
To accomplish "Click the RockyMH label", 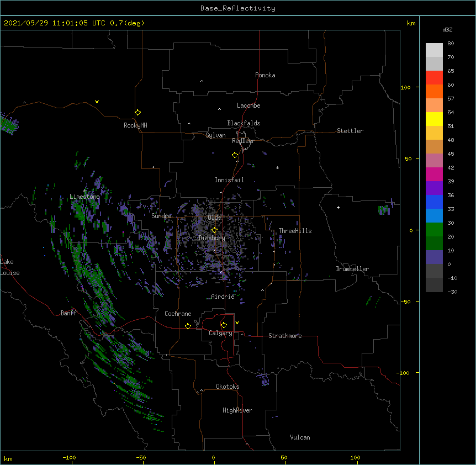I will click(x=135, y=125).
